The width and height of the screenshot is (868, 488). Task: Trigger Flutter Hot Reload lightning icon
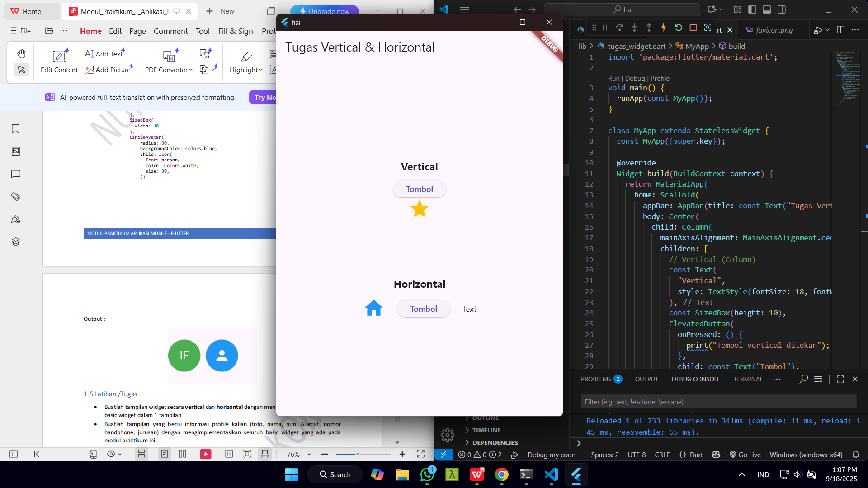[663, 28]
